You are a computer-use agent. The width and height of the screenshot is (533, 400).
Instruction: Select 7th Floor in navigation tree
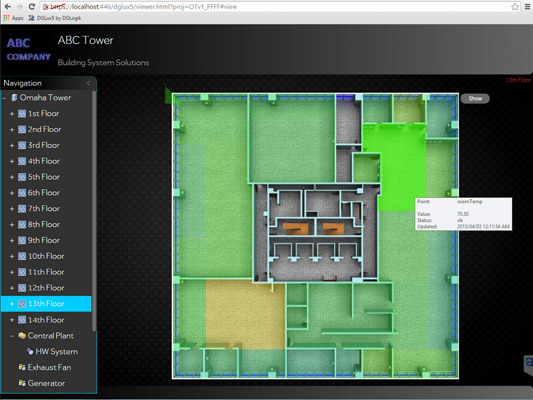point(44,209)
